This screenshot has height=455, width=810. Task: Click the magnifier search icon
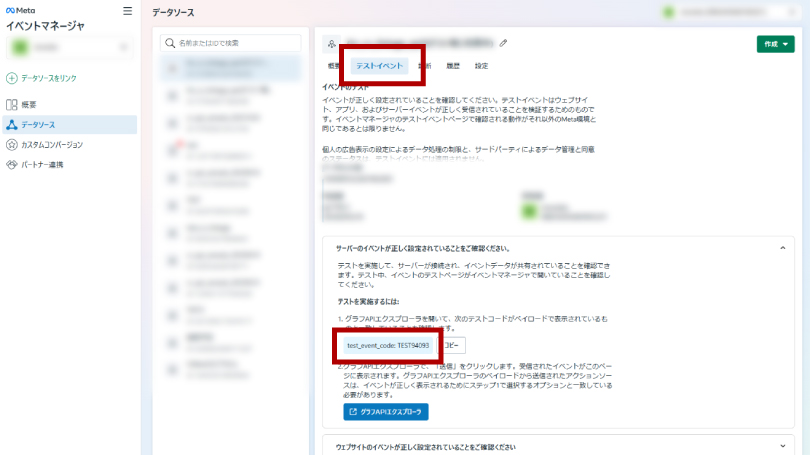pos(170,43)
